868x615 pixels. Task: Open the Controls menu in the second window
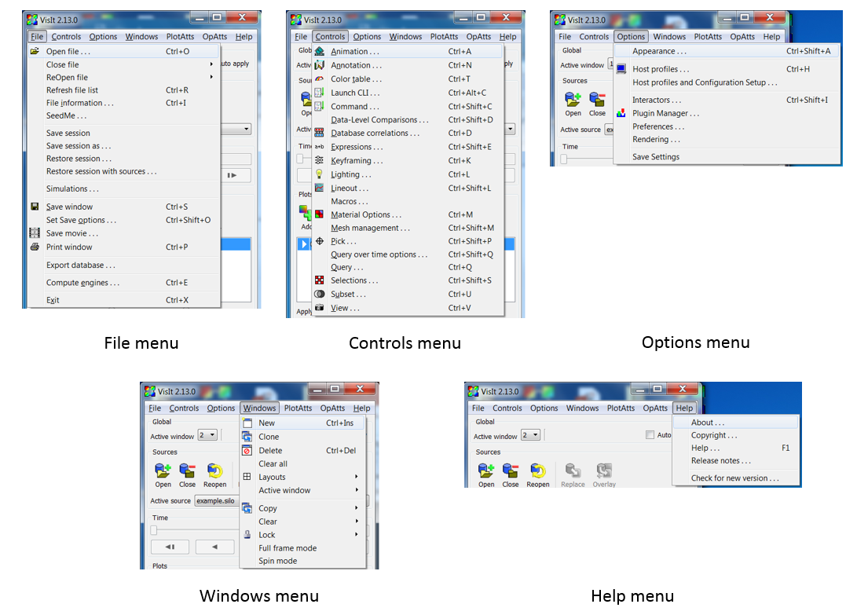(x=330, y=37)
